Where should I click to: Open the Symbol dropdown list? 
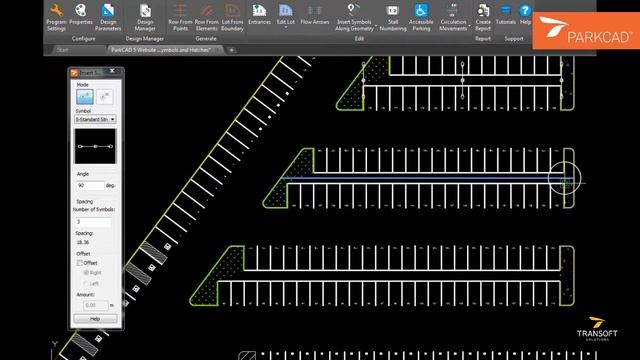tap(96, 119)
